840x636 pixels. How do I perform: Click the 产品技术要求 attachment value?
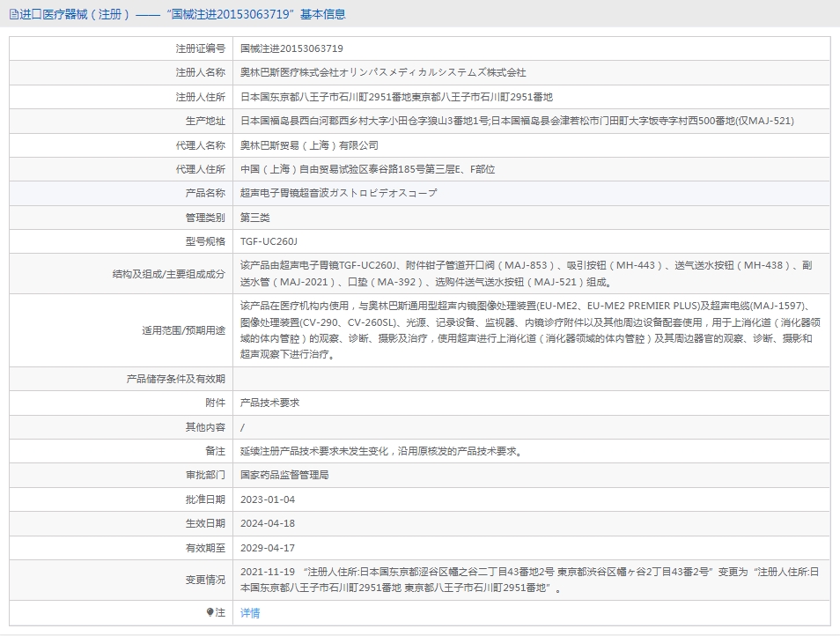coord(270,403)
